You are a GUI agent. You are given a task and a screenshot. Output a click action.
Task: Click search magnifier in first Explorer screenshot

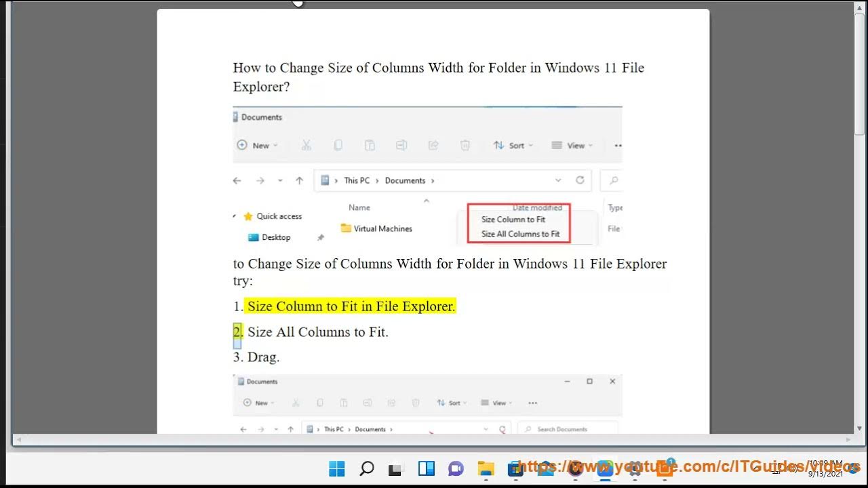tap(614, 180)
